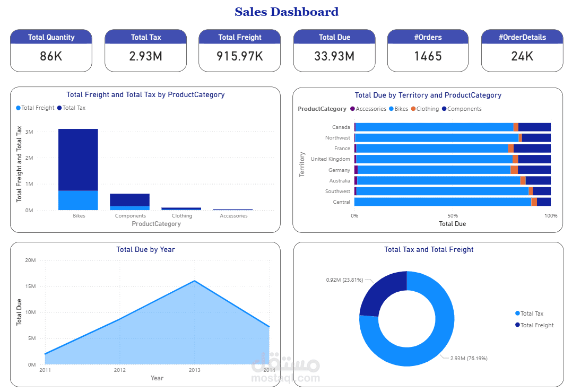
Task: Click the Bikes legend marker
Action: tap(391, 109)
